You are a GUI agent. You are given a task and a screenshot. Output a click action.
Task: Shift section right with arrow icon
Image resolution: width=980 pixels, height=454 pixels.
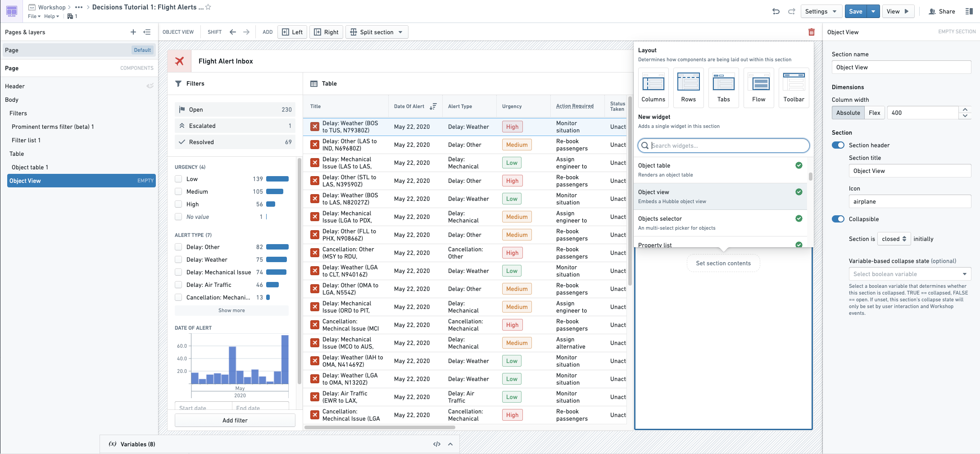246,32
